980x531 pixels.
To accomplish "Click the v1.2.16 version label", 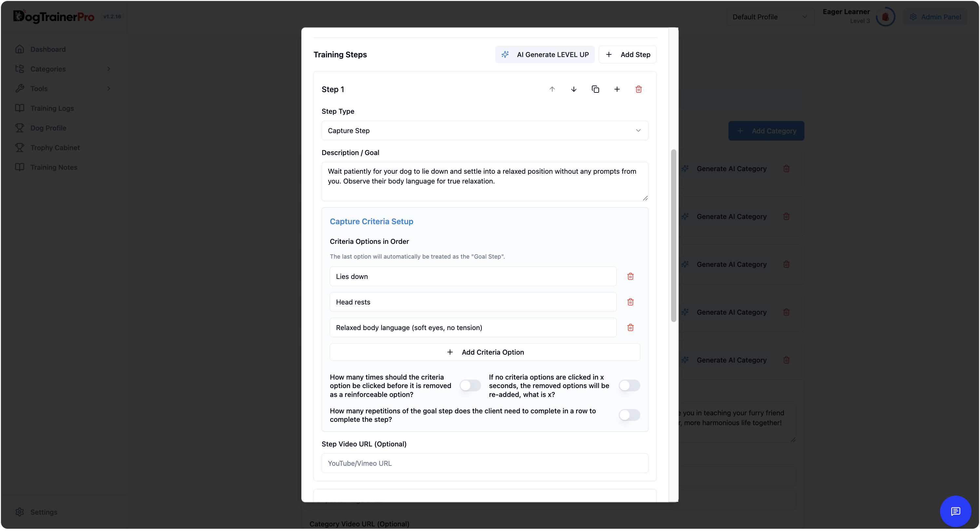I will (x=112, y=16).
